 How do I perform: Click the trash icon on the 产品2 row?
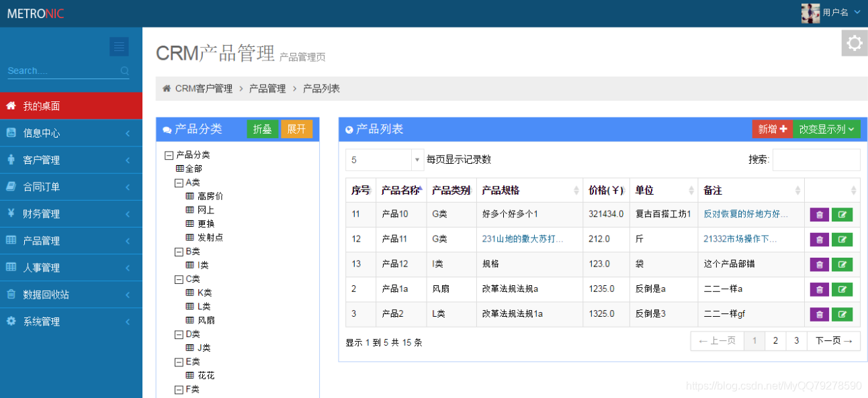tap(819, 313)
